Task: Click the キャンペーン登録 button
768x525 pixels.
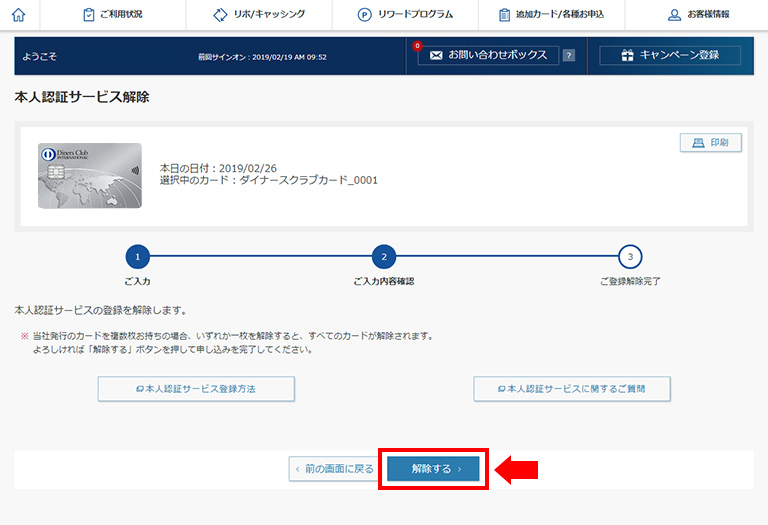Action: click(670, 56)
